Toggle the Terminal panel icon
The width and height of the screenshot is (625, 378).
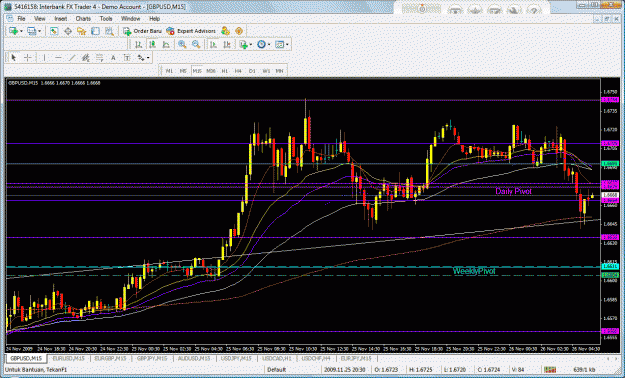pos(95,31)
